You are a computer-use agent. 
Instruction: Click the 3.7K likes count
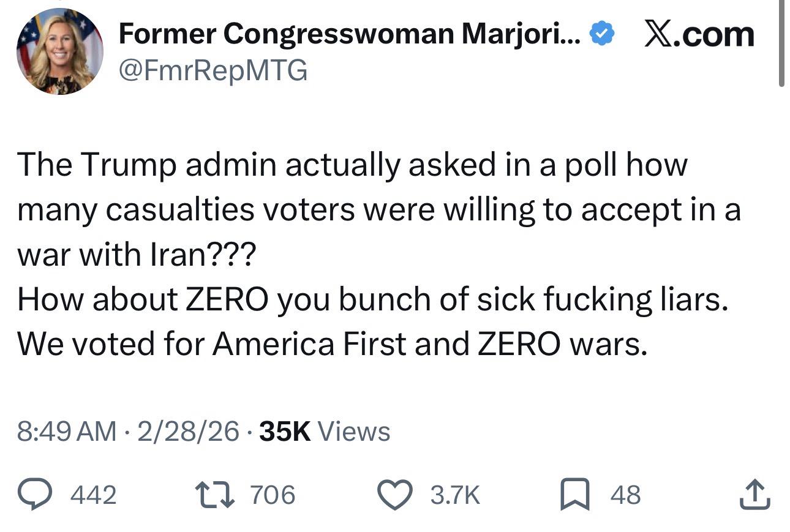coord(455,495)
